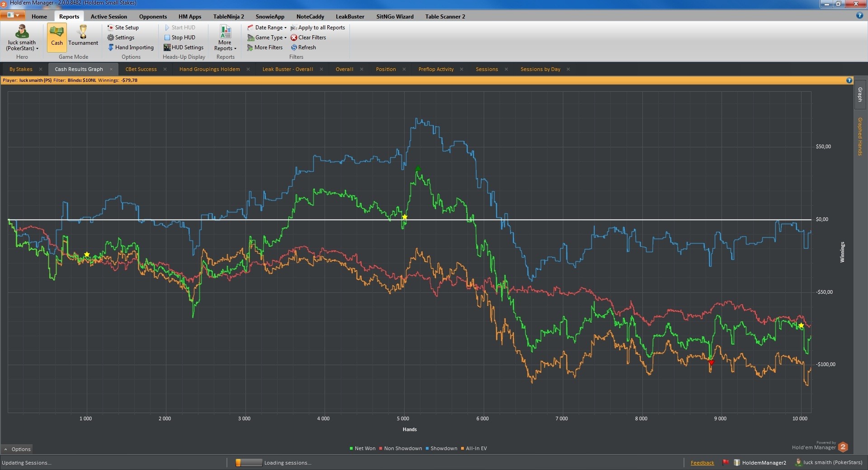The image size is (868, 470).
Task: Open the Opponents ribbon tab
Action: pyautogui.click(x=153, y=17)
